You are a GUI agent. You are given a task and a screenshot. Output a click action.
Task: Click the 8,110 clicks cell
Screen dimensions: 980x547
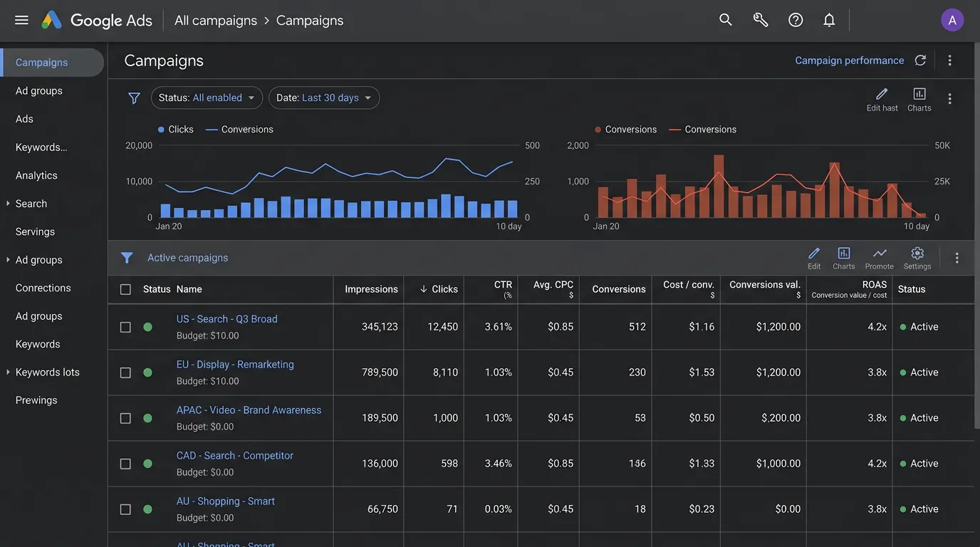445,373
